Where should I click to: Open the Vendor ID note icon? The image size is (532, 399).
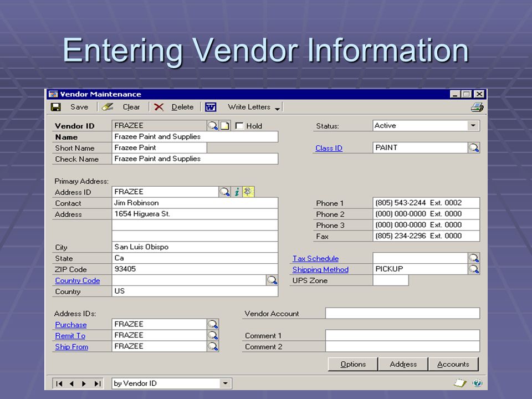(224, 126)
